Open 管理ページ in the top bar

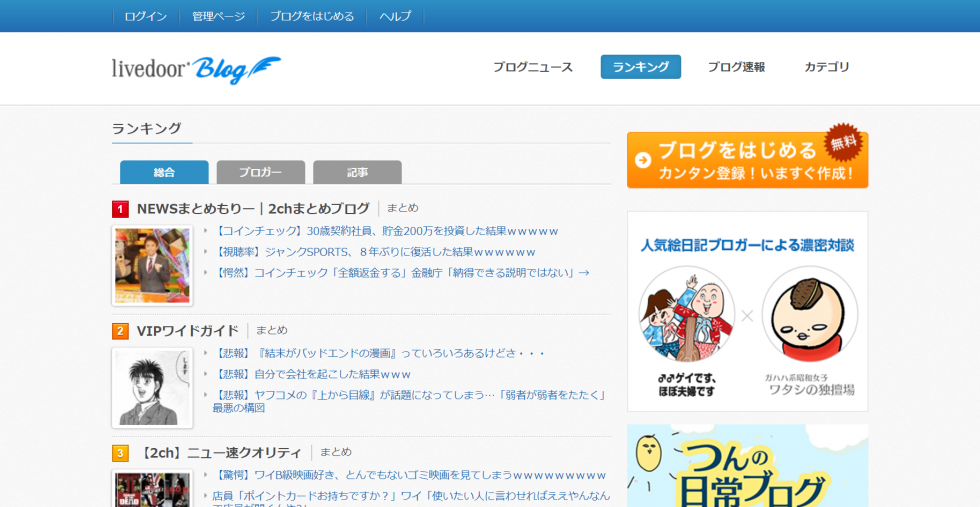click(x=218, y=16)
